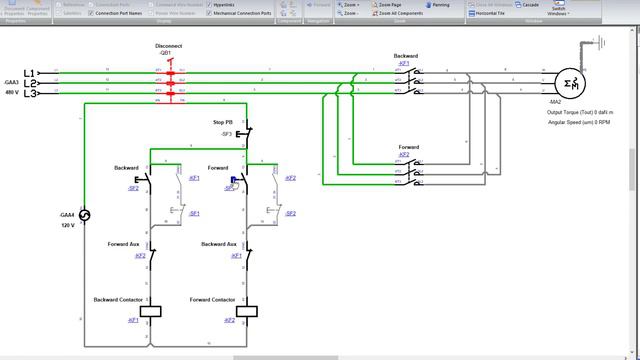Click the Angular Speed RPM readout
This screenshot has height=360, width=640.
(579, 122)
